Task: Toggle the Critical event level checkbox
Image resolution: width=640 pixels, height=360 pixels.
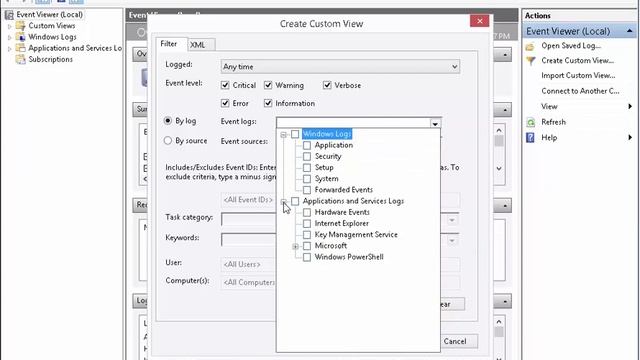Action: coord(225,85)
